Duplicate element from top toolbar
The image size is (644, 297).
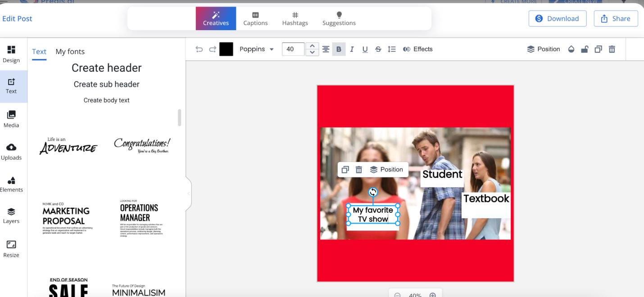(x=598, y=49)
